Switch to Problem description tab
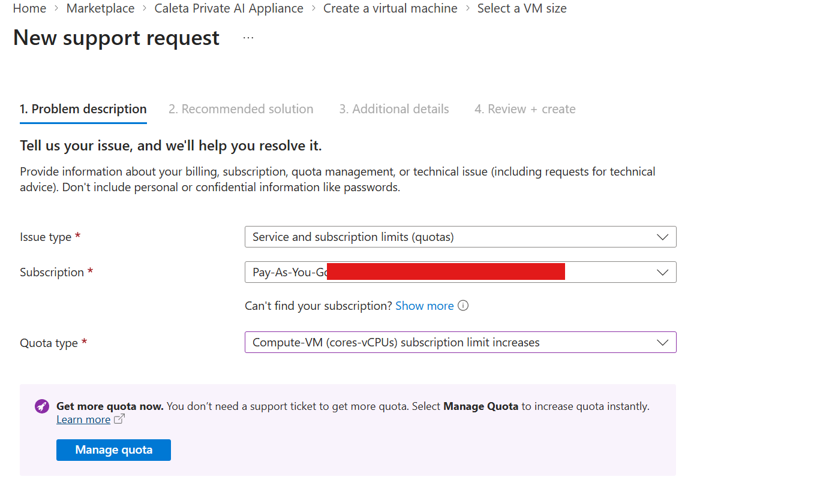 (83, 109)
